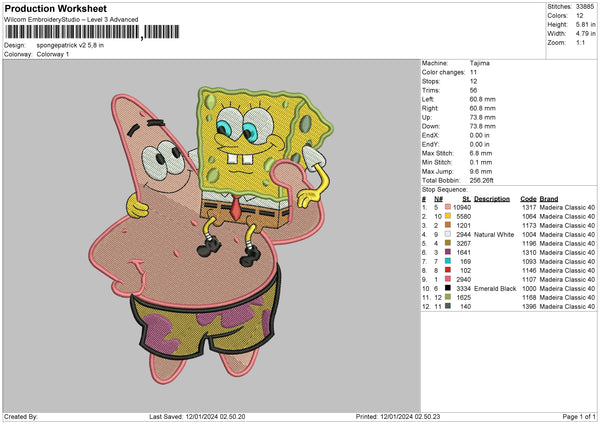Click the Production Worksheet title
600x424 pixels.
pos(55,8)
